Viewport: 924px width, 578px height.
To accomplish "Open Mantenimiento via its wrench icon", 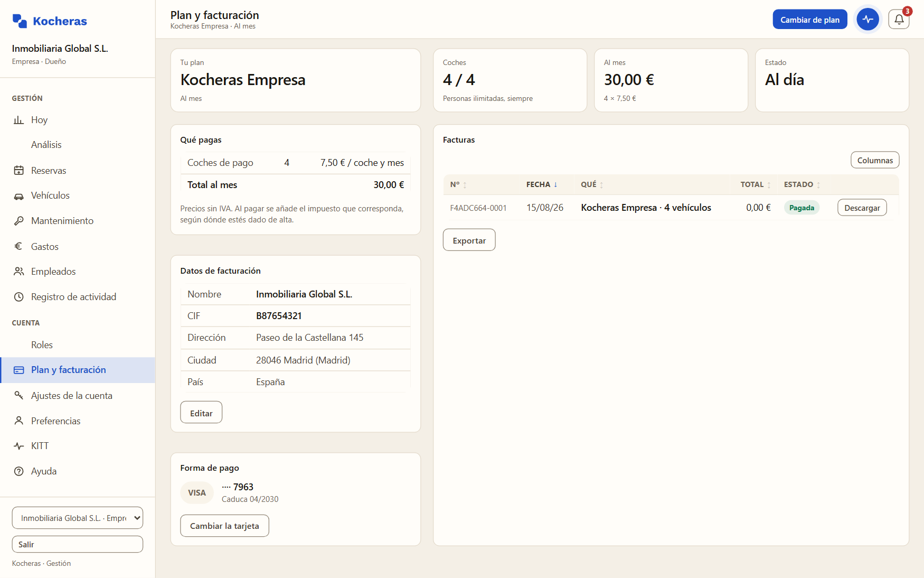I will click(19, 221).
